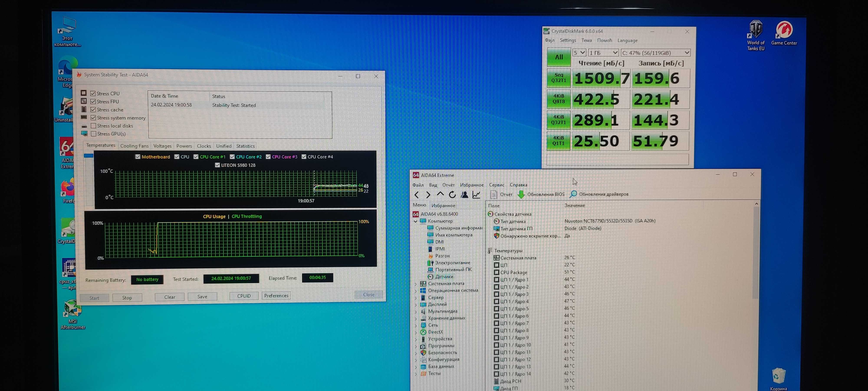Refresh the AIDA64 Extreme view
868x391 pixels.
point(452,194)
